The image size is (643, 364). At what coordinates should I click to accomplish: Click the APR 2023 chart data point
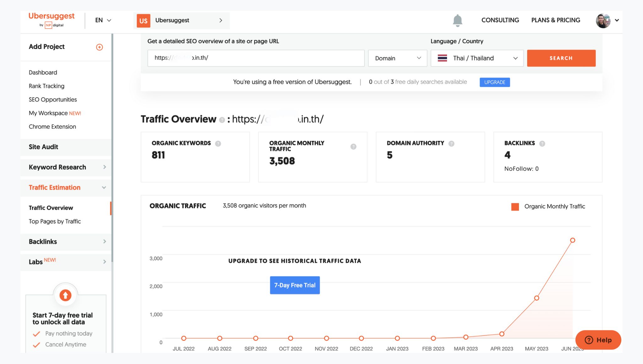tap(502, 334)
